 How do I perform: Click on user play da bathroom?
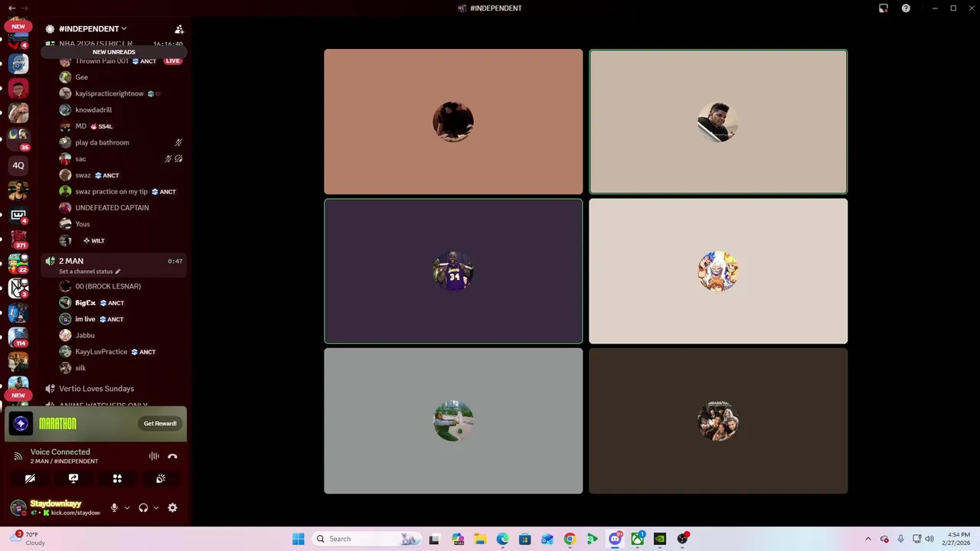[102, 142]
